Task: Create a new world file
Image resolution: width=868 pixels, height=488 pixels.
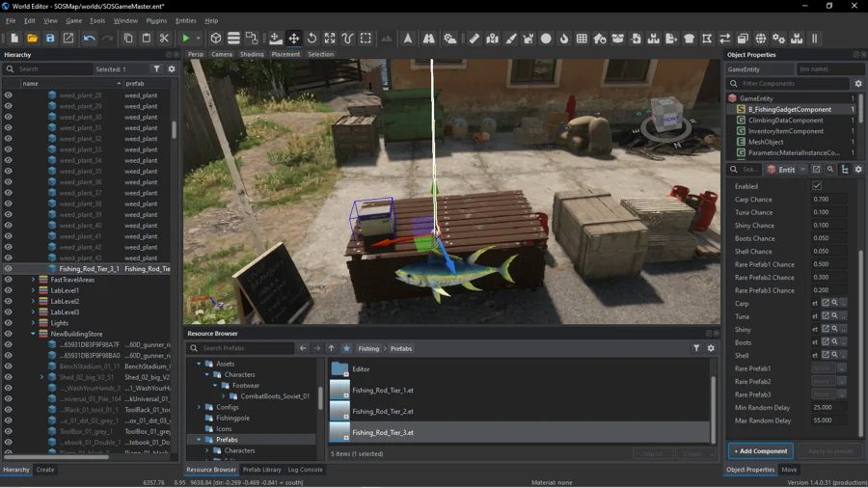Action: coord(14,39)
